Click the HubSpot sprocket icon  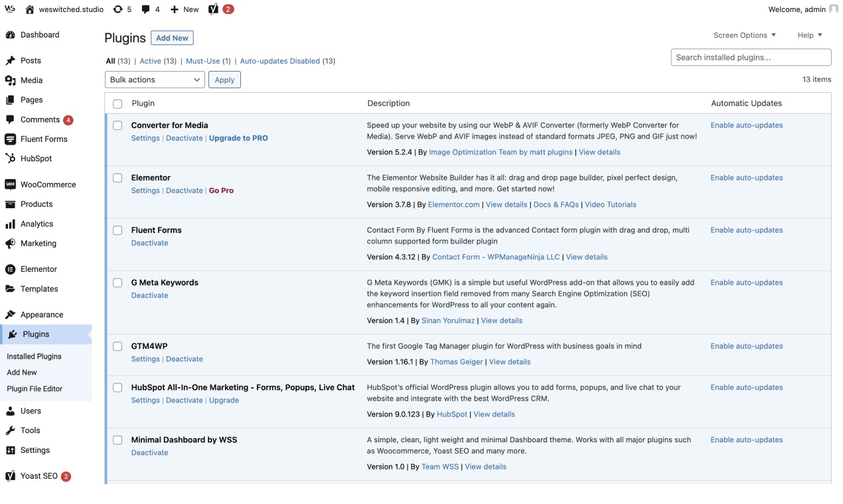10,158
